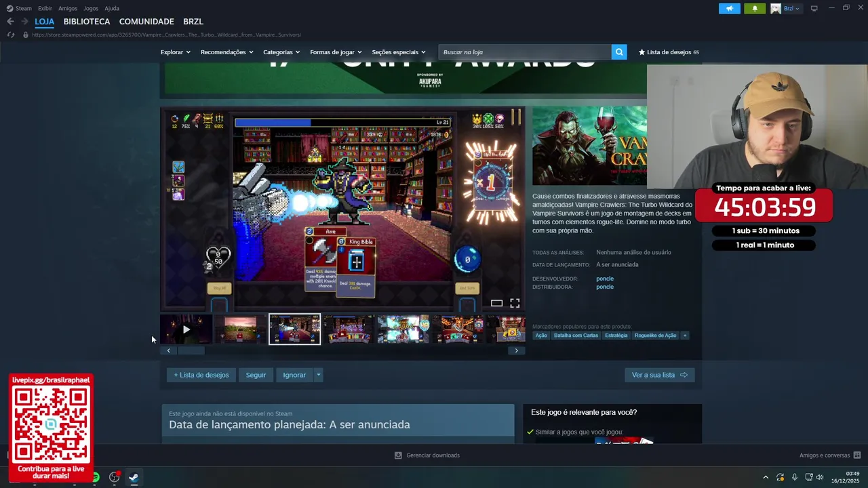Open the volume tray icon
This screenshot has height=488, width=868.
(820, 477)
